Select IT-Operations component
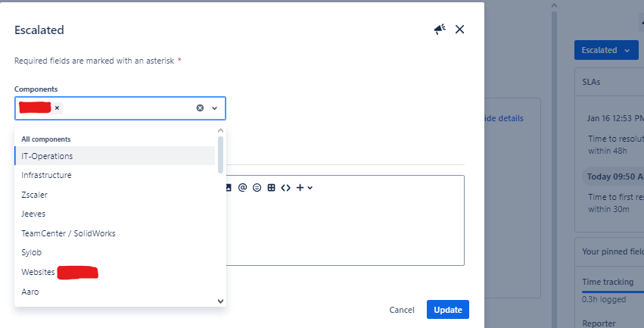Screen dimensions: 644x328 click(114, 156)
